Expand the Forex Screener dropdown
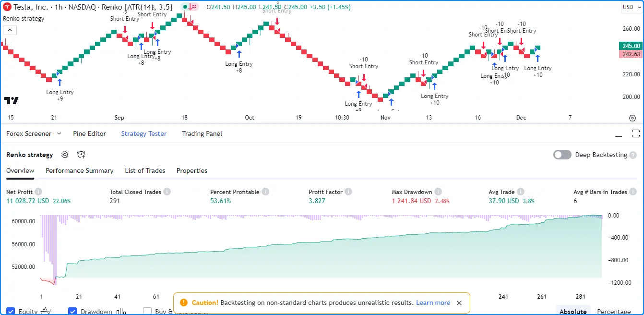Viewport: 644px width, 315px height. point(59,133)
